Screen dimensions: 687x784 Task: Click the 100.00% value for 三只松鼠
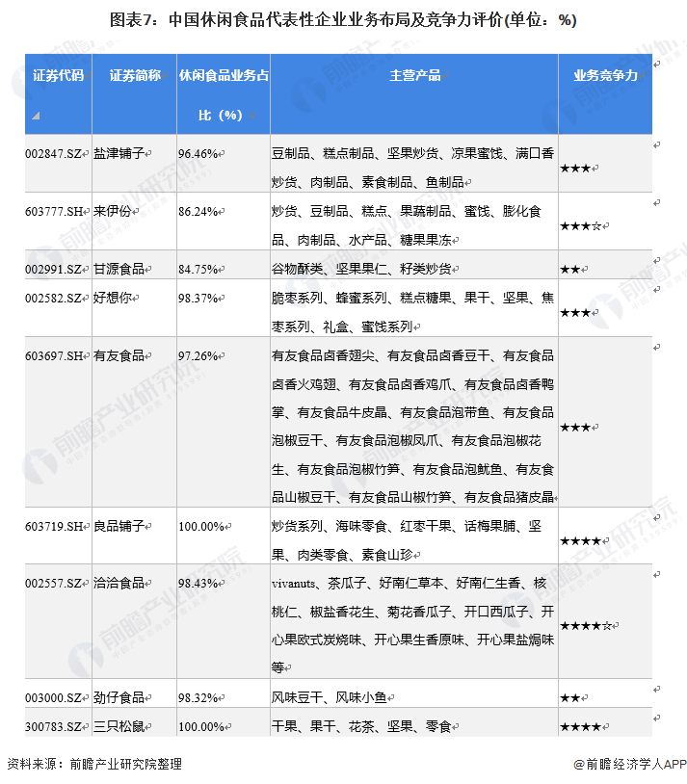point(201,727)
